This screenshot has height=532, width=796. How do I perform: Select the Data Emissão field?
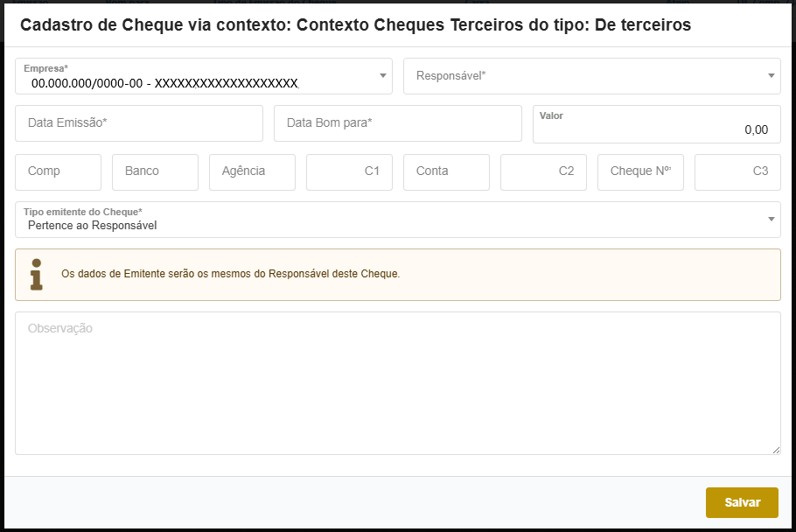[138, 123]
